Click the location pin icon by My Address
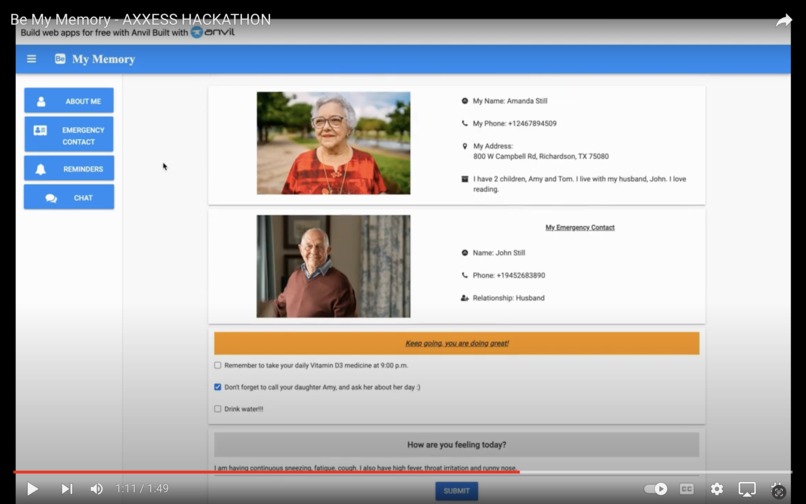This screenshot has height=504, width=806. 465,146
